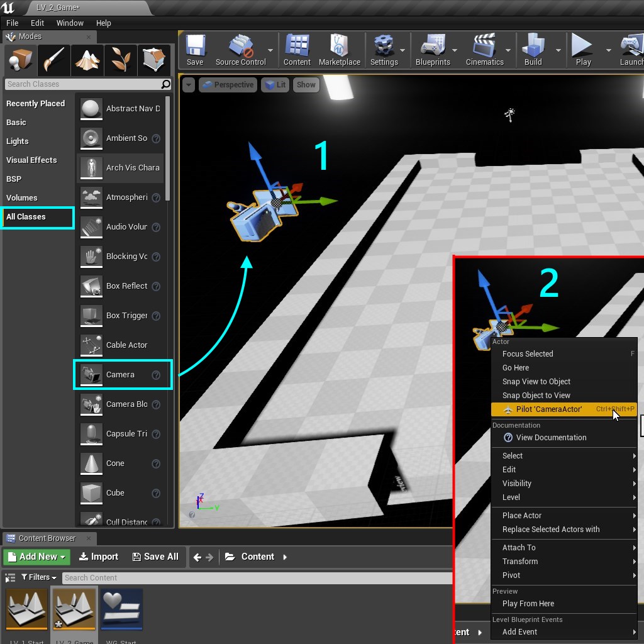This screenshot has width=644, height=644.
Task: Open help for Camera class
Action: click(156, 375)
